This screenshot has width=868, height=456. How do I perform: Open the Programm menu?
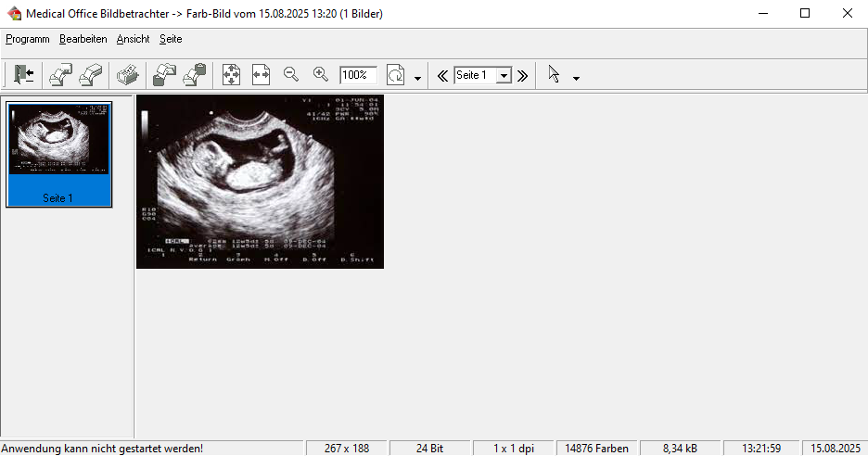tap(28, 39)
